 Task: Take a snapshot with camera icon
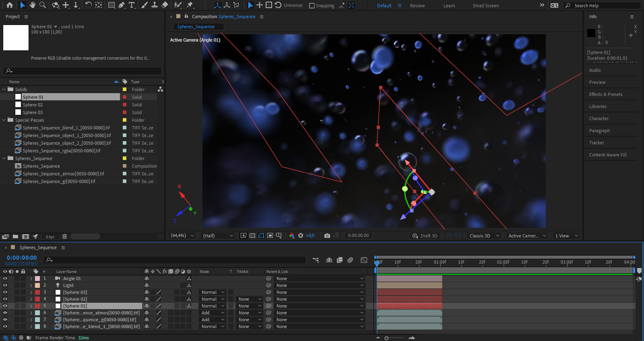pyautogui.click(x=327, y=236)
